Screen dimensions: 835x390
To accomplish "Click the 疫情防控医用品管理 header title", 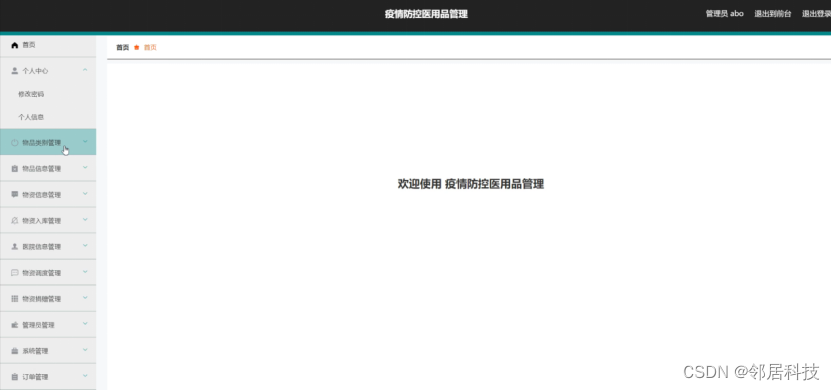I will 426,14.
